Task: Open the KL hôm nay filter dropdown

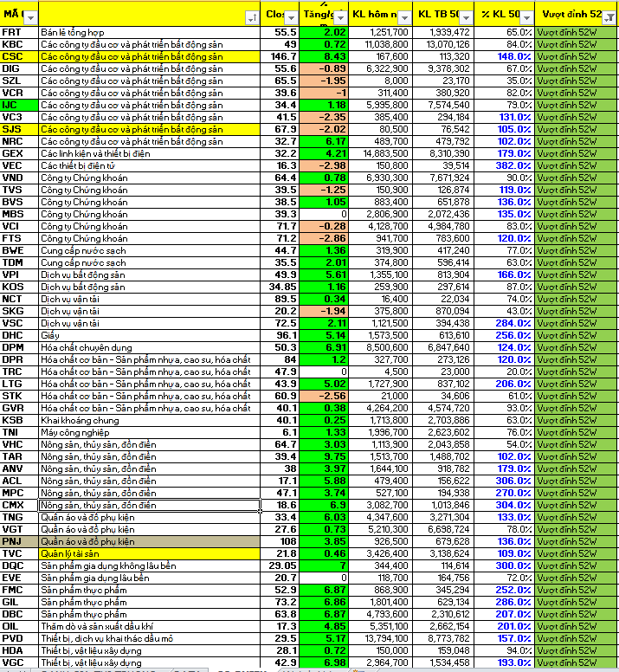Action: (x=403, y=17)
